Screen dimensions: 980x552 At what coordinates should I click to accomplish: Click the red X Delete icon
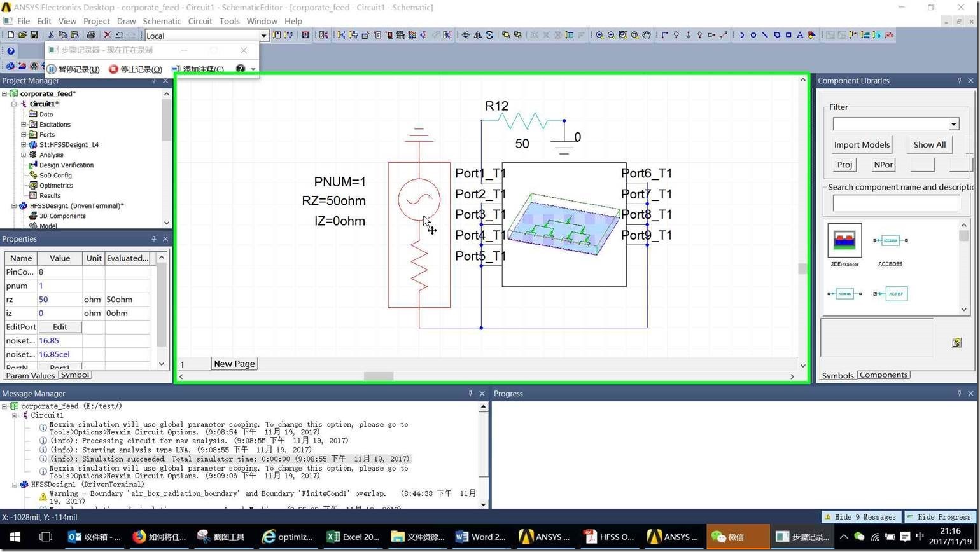[x=107, y=35]
